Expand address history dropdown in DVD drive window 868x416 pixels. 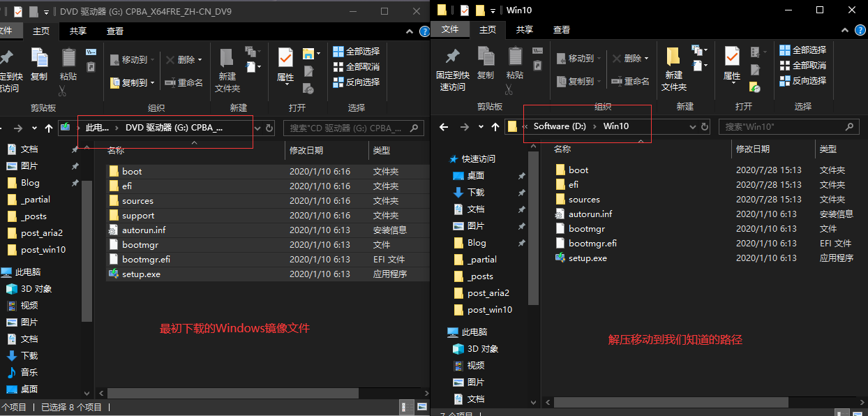pos(257,128)
